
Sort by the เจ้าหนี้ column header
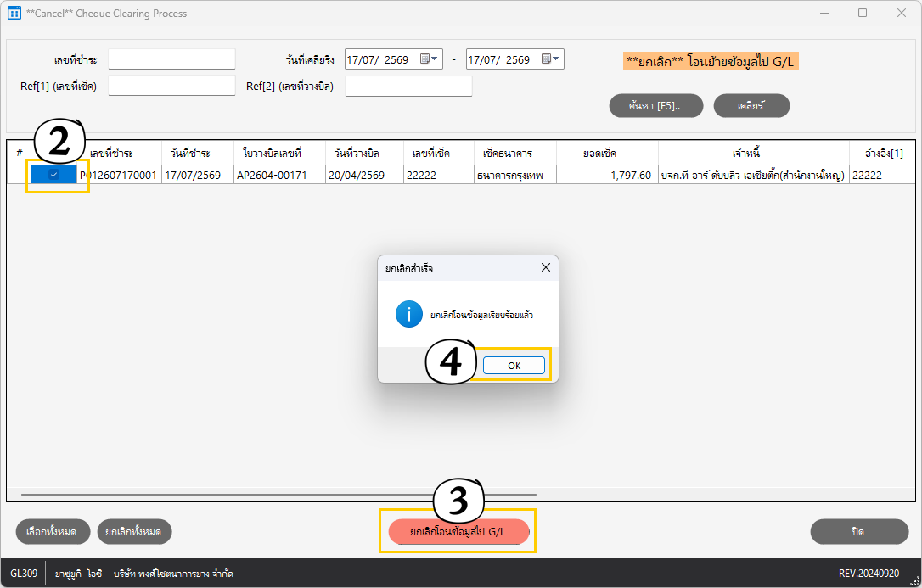[753, 154]
